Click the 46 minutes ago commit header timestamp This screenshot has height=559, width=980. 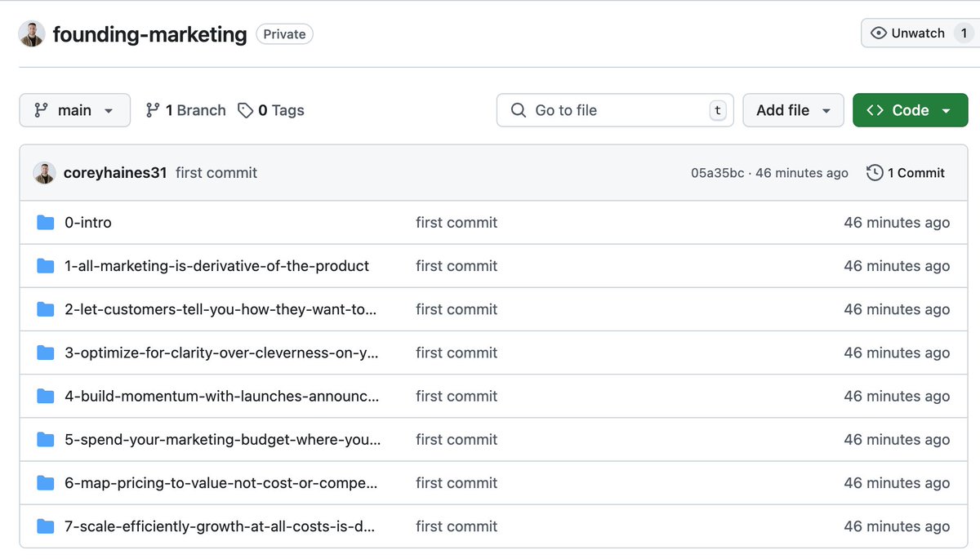click(802, 173)
